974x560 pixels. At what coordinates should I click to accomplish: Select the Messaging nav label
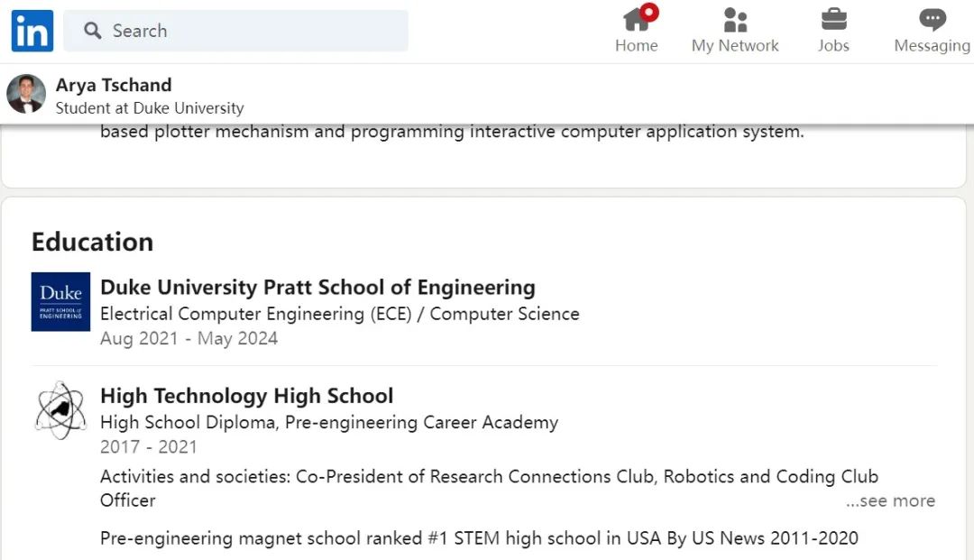(932, 45)
